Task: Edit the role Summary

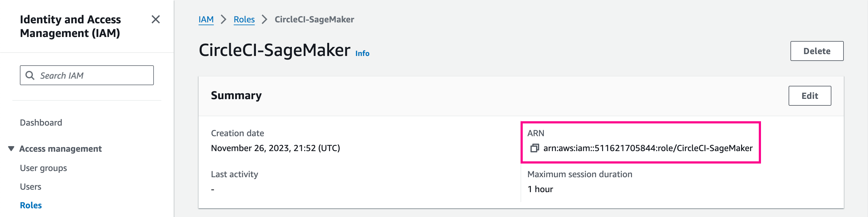Action: coord(809,96)
